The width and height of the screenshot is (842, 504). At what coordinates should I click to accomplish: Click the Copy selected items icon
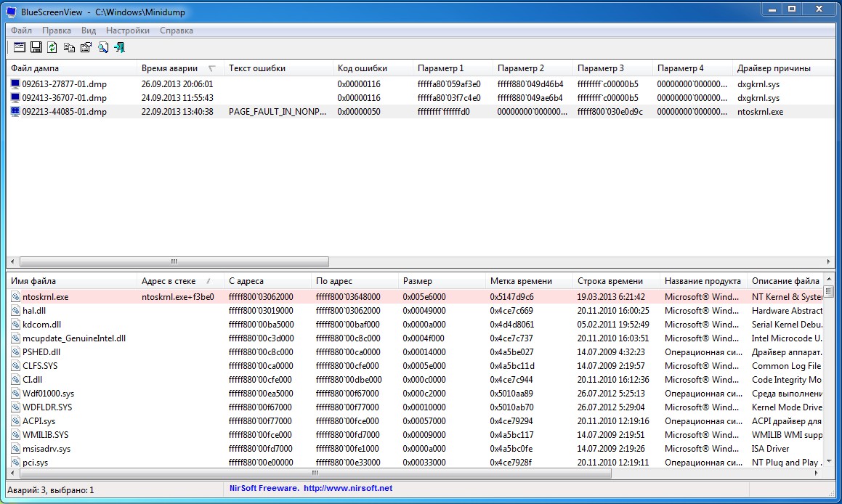[x=69, y=47]
